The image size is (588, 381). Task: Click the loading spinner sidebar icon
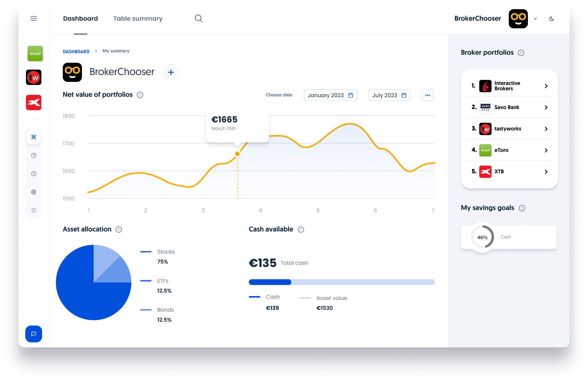[34, 210]
